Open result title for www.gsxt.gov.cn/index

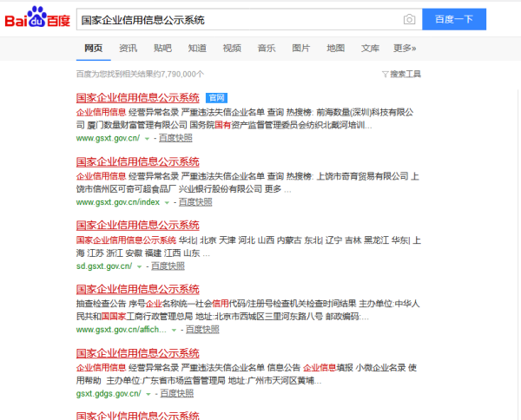click(x=137, y=161)
